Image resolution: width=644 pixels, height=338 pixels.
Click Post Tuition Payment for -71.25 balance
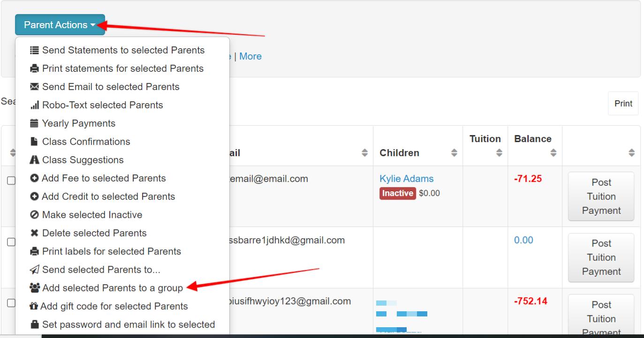(601, 196)
